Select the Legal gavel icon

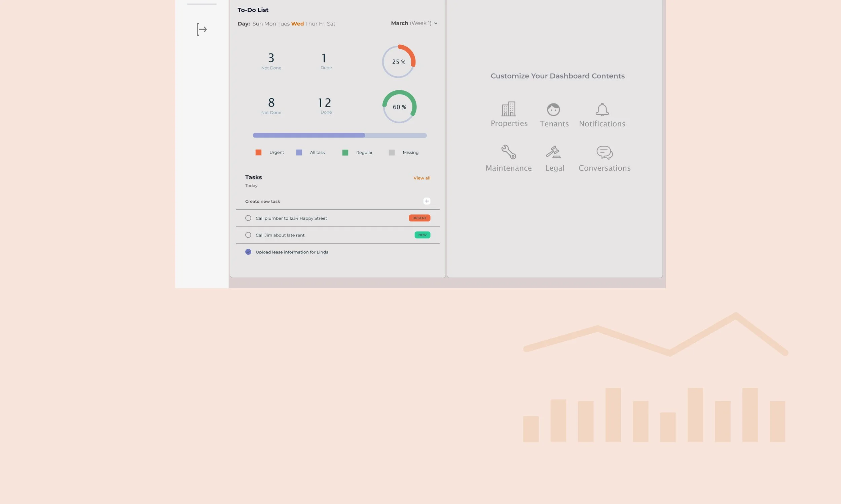554,153
